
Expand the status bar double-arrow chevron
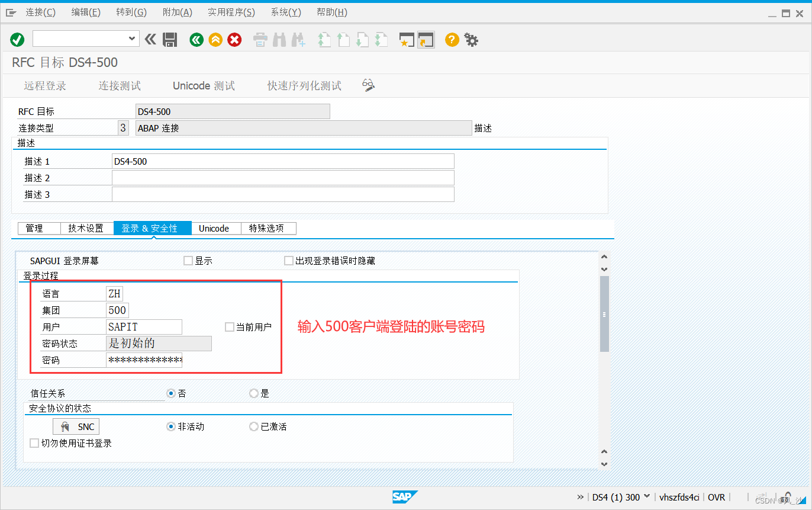coord(580,497)
